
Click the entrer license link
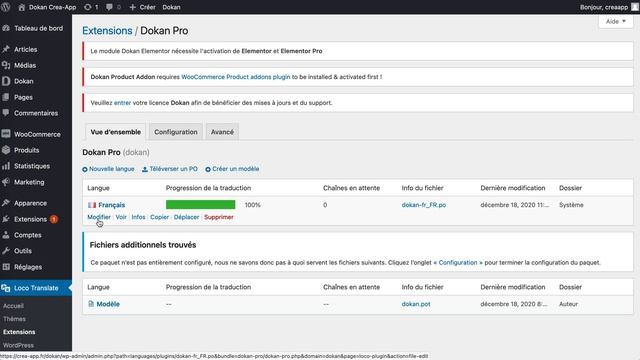pyautogui.click(x=122, y=103)
